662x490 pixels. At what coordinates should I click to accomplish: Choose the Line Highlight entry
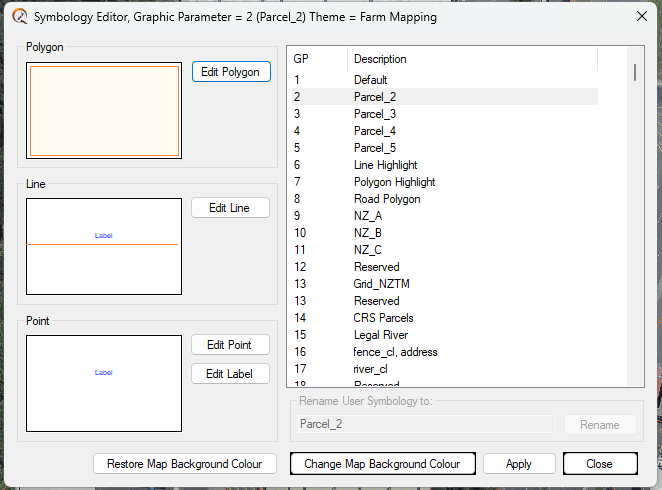[x=385, y=165]
